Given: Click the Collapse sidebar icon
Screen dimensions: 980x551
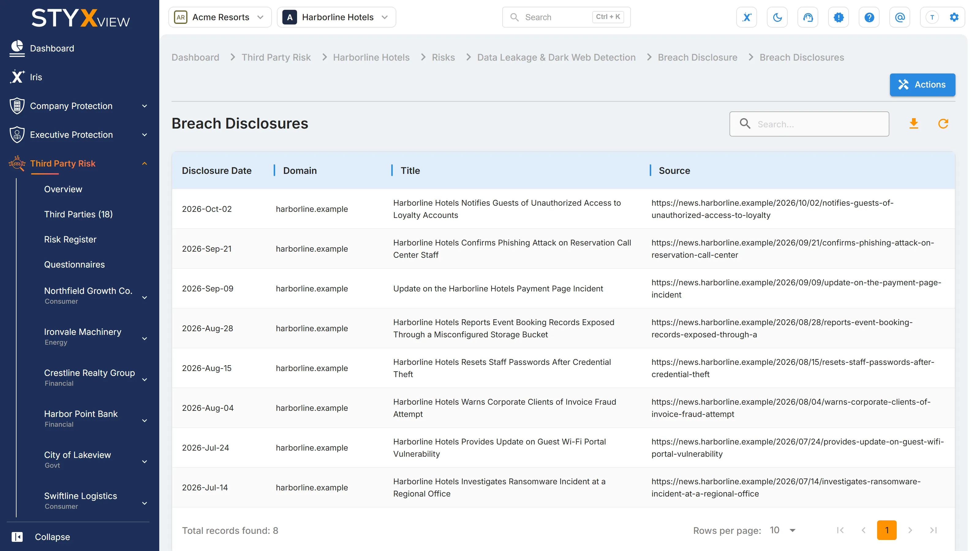Looking at the screenshot, I should [x=17, y=537].
